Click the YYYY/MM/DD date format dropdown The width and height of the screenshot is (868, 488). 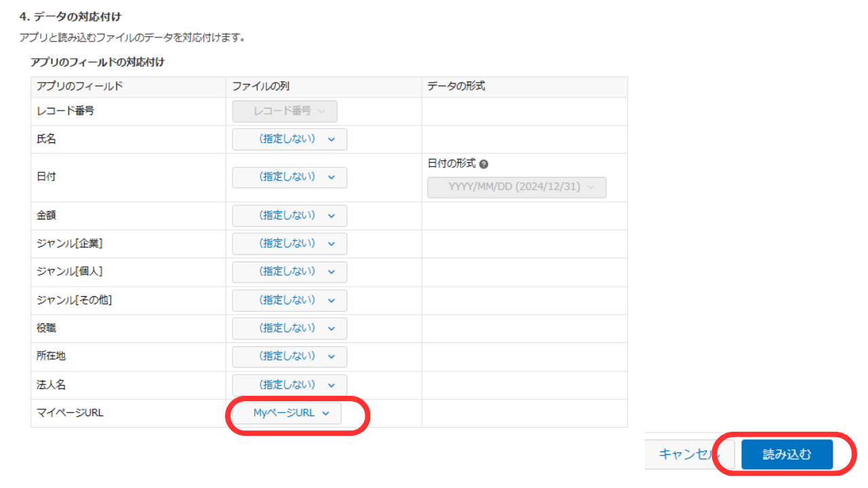tap(517, 187)
